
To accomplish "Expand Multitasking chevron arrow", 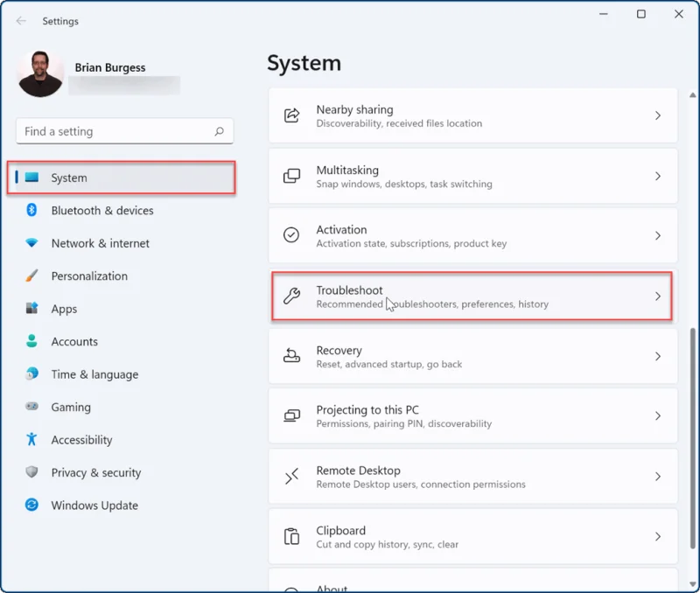I will (658, 177).
